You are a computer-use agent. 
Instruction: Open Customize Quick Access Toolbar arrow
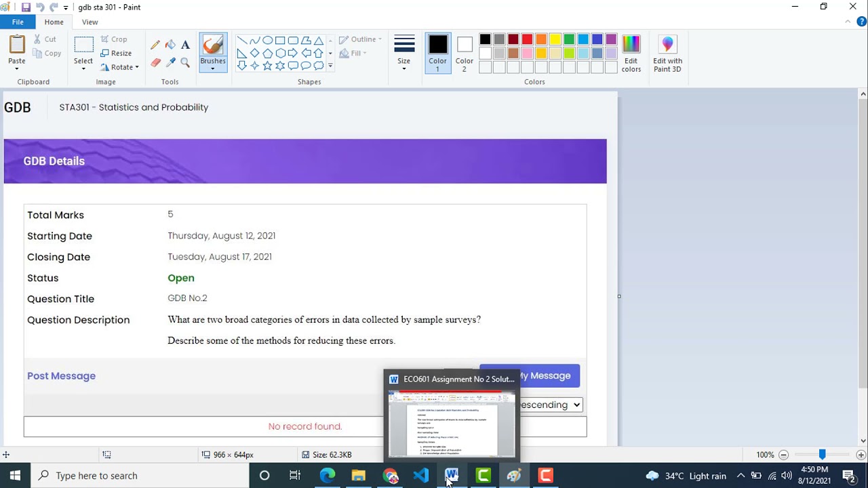click(x=66, y=7)
